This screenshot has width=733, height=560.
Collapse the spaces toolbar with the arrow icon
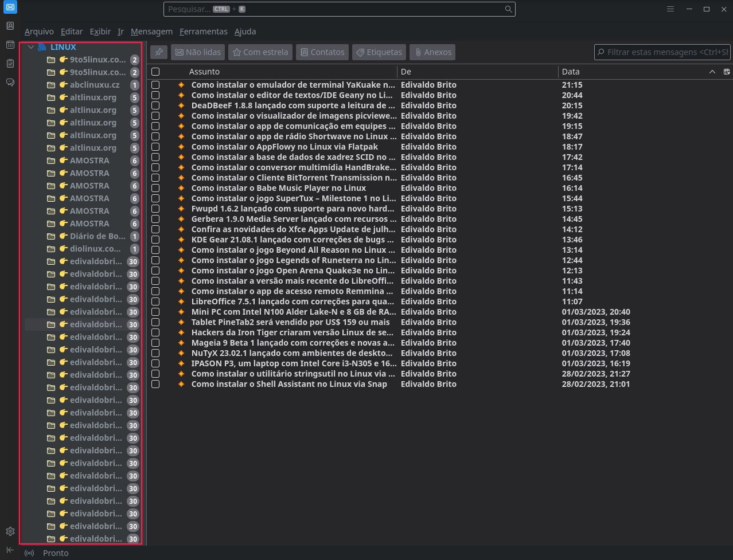(x=10, y=550)
